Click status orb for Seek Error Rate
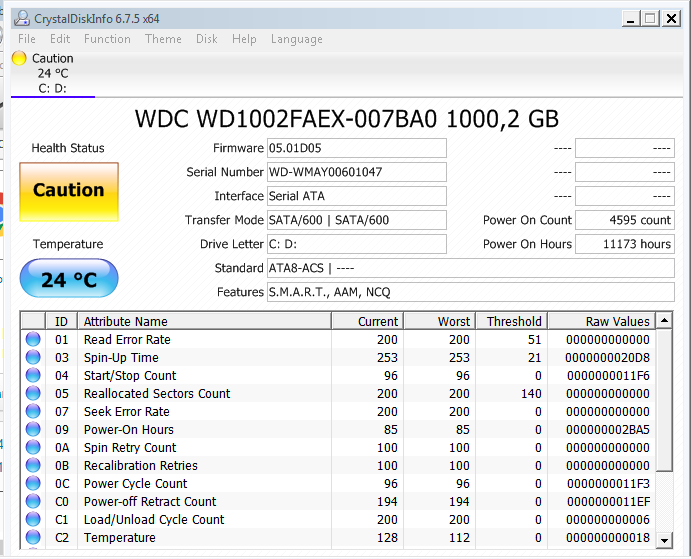The image size is (691, 559). (x=33, y=411)
